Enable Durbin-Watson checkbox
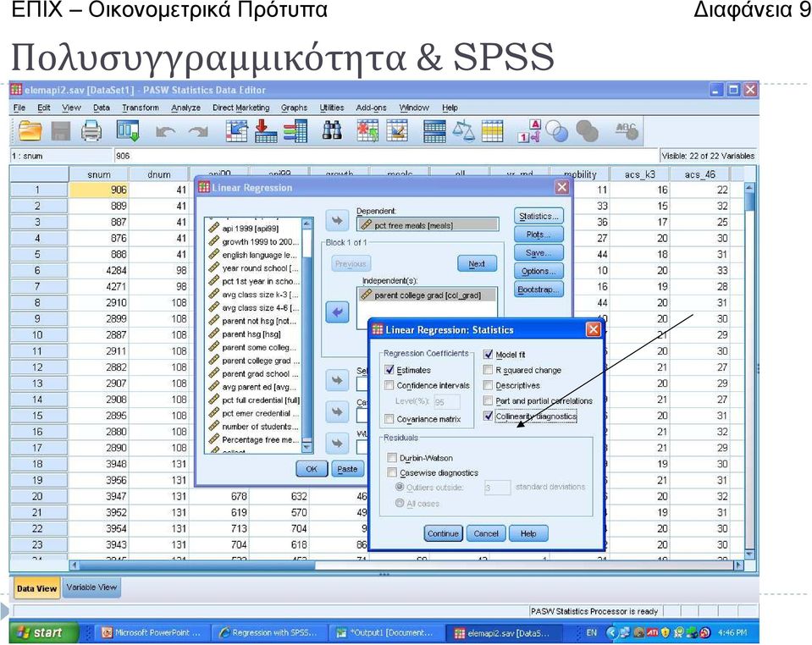Viewport: 812px width, 645px height. [392, 458]
